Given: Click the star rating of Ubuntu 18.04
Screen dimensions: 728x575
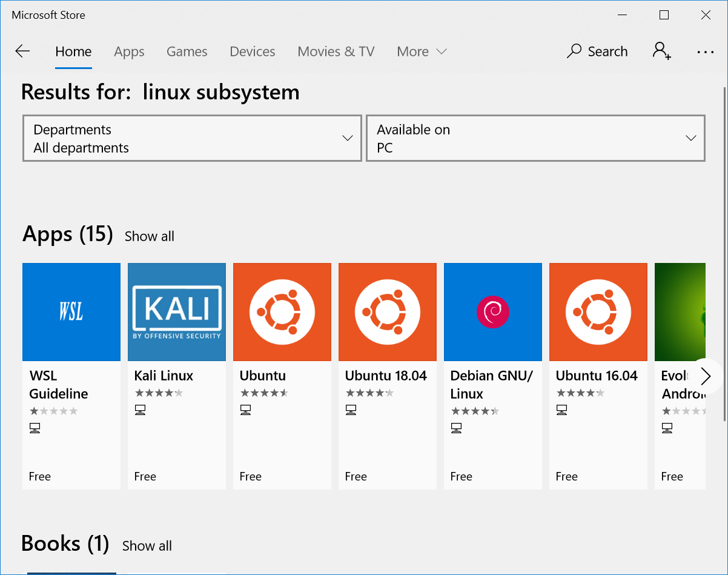Looking at the screenshot, I should click(x=369, y=393).
